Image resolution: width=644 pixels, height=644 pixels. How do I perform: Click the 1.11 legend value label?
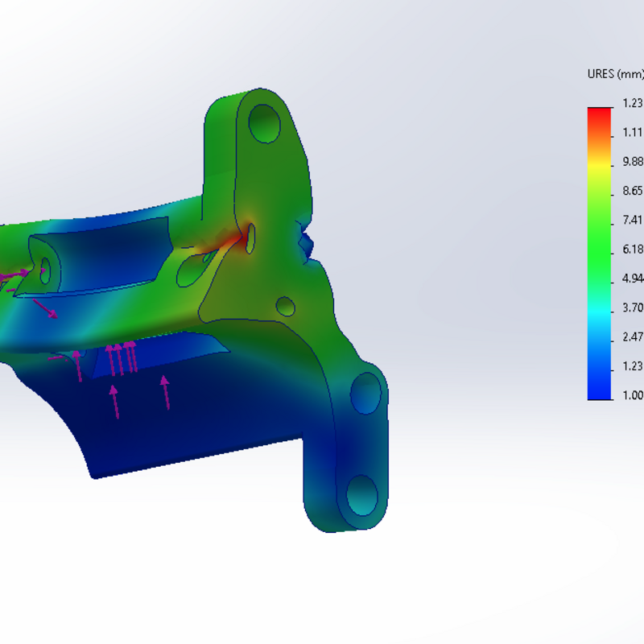[632, 133]
